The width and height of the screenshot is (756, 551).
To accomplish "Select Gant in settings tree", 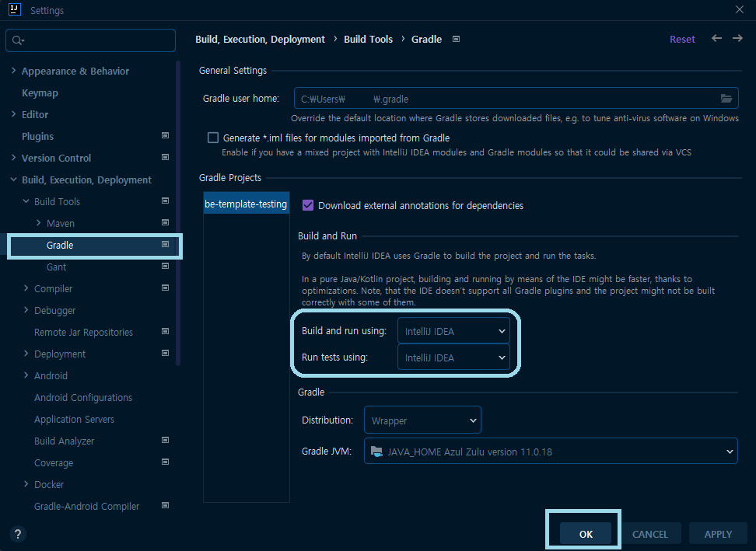I will click(x=56, y=267).
